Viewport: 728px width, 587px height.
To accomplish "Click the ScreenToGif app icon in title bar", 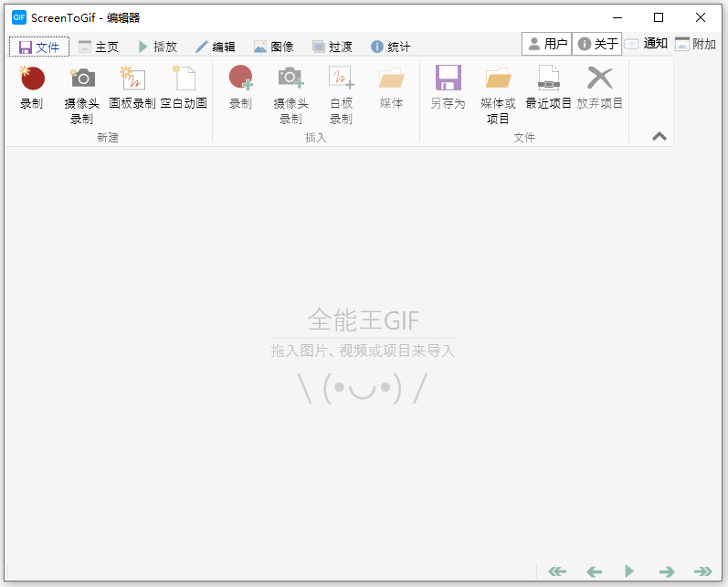I will [x=19, y=17].
